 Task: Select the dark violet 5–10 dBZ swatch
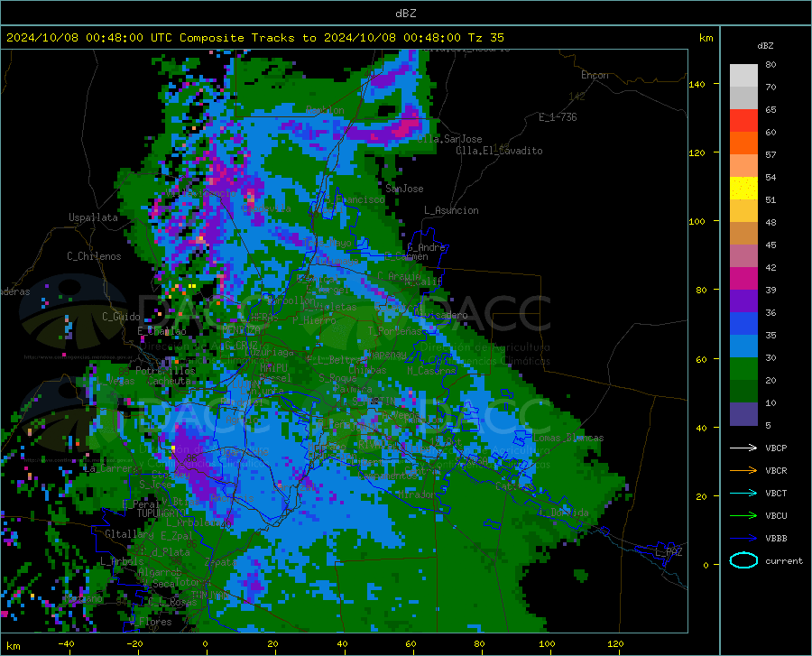[743, 414]
